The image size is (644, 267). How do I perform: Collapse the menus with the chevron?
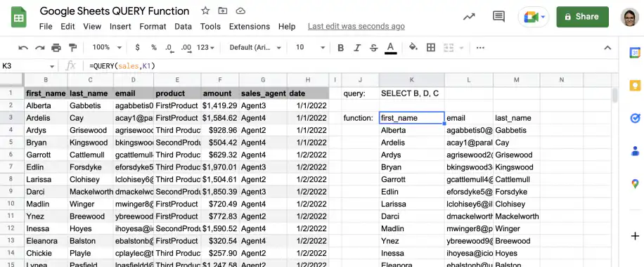(607, 48)
